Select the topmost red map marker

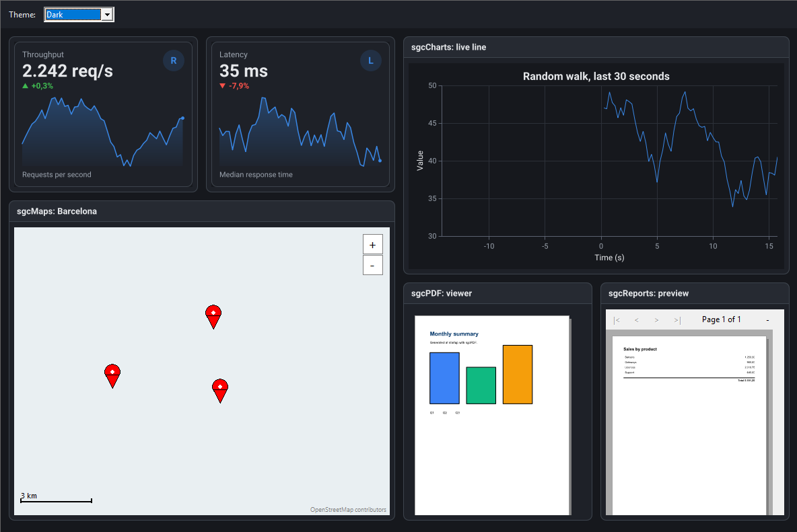(x=213, y=317)
